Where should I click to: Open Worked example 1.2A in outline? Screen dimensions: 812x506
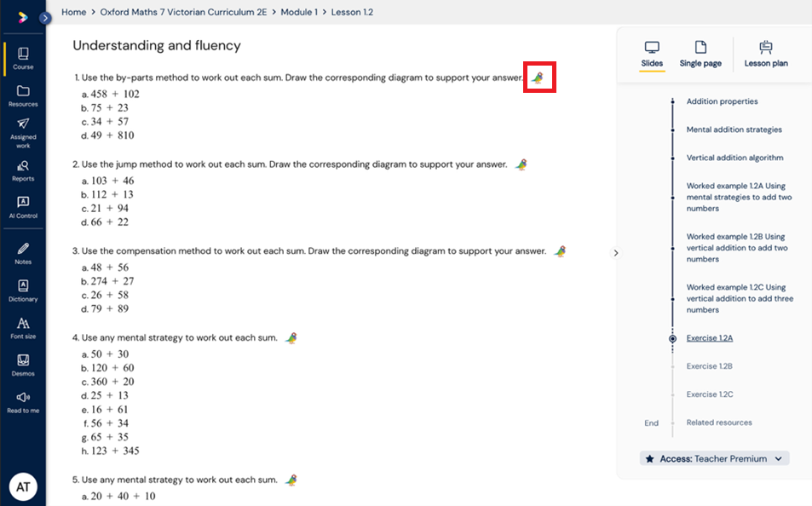pyautogui.click(x=740, y=197)
